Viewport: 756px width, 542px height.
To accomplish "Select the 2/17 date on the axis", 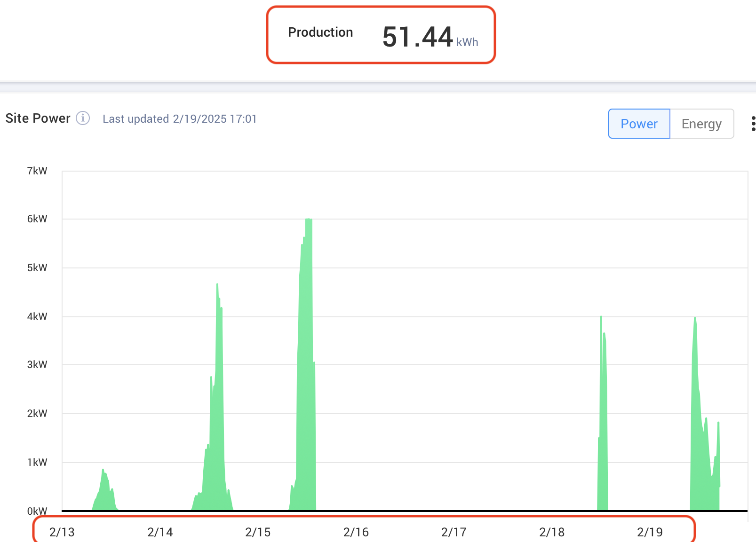I will [454, 532].
